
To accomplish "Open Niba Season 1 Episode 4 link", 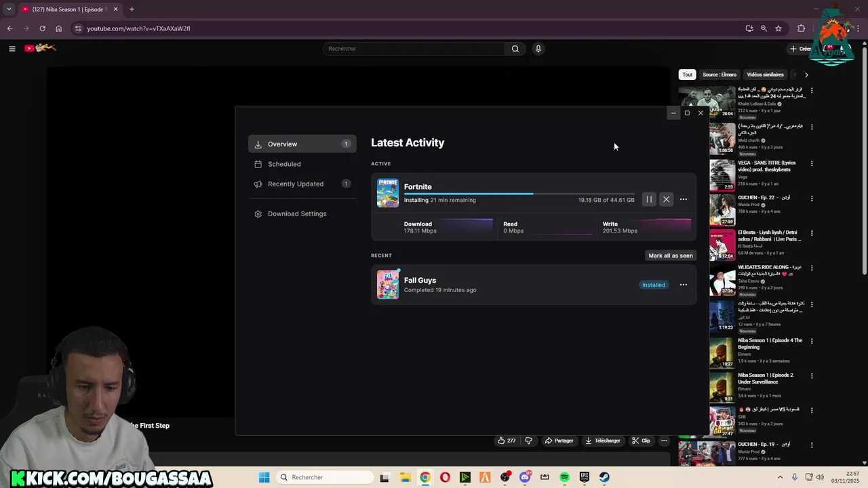I will tap(770, 344).
